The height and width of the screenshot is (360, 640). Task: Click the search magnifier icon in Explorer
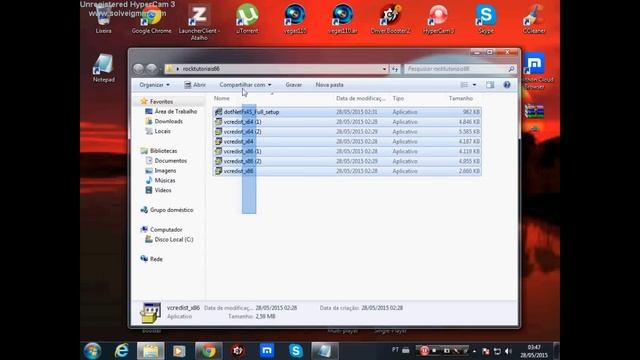click(x=511, y=69)
